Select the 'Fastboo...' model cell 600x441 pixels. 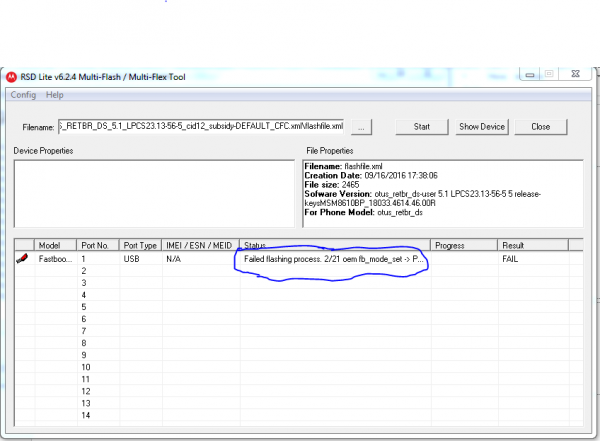(56, 259)
